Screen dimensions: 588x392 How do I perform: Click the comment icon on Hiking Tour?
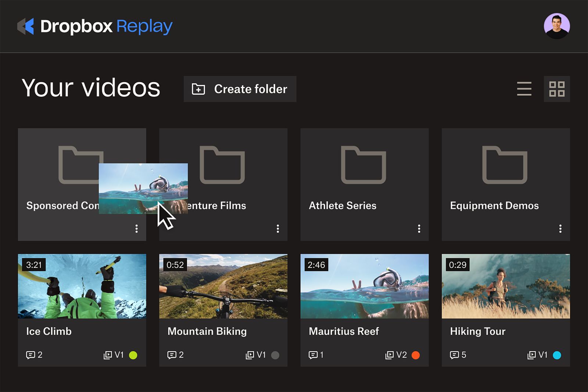pyautogui.click(x=455, y=355)
